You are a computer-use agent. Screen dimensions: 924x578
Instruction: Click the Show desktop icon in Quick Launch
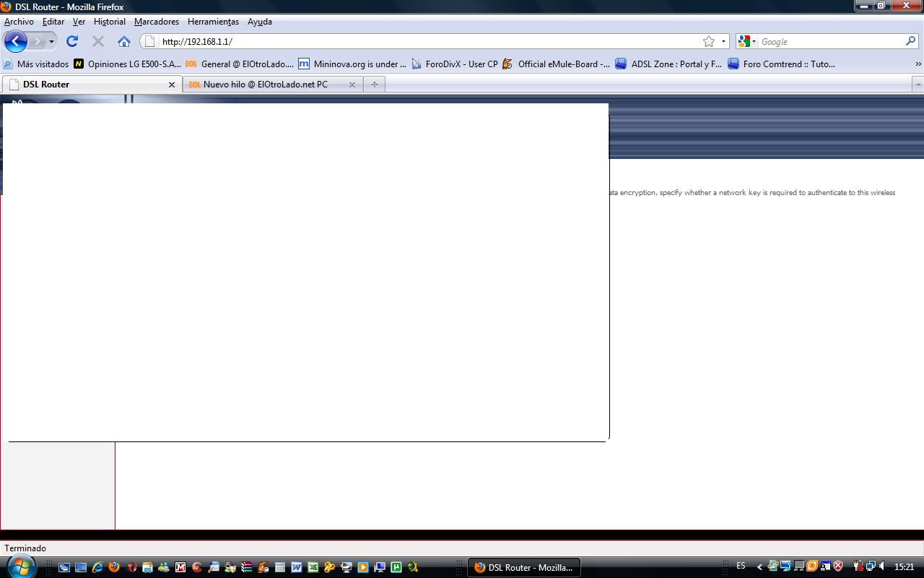pyautogui.click(x=81, y=567)
